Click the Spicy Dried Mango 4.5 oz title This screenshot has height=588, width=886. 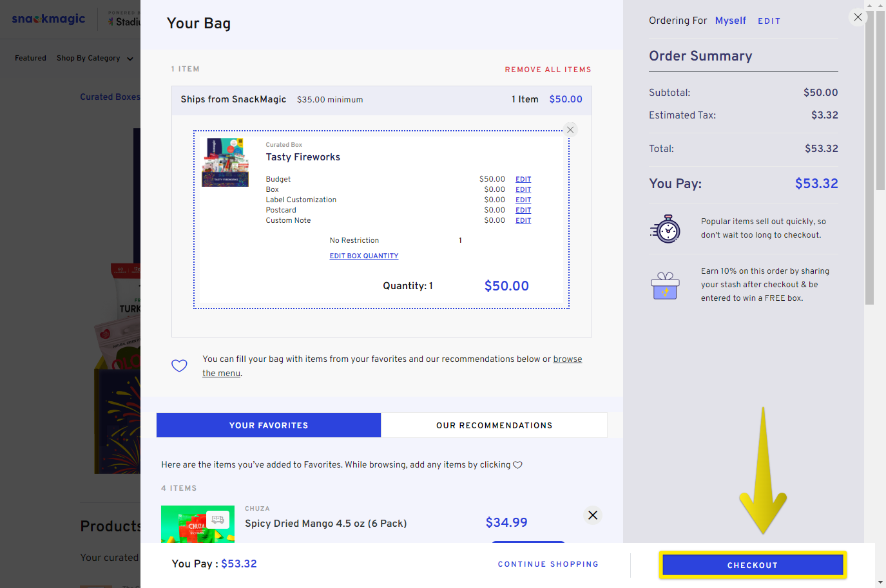point(325,523)
